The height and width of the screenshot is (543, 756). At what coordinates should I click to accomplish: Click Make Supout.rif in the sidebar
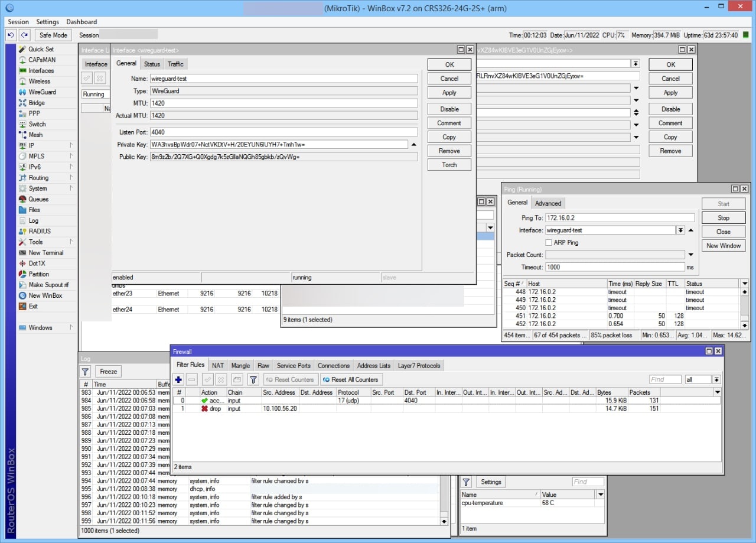[x=48, y=285]
